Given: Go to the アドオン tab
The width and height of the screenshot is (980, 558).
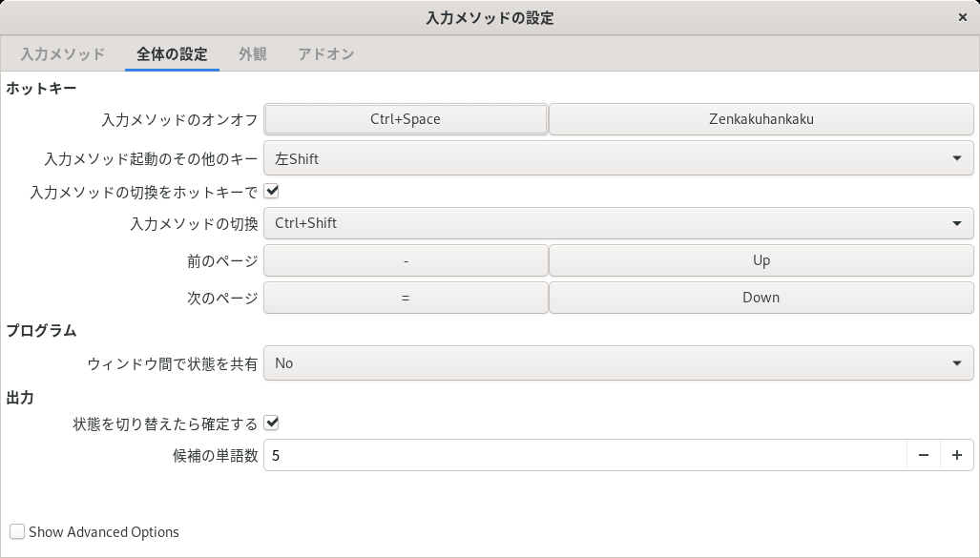Looking at the screenshot, I should (x=326, y=53).
